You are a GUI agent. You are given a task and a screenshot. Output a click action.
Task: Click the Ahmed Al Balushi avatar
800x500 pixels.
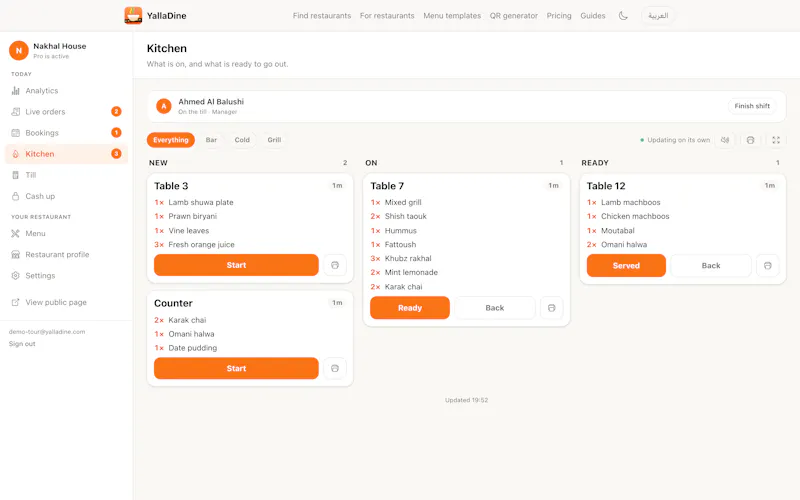[164, 106]
